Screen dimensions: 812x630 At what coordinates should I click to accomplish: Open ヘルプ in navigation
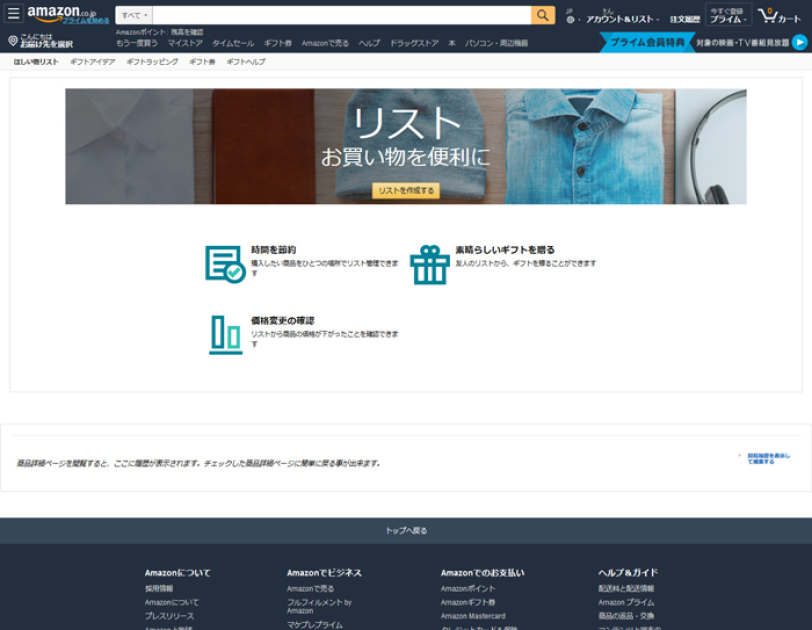tap(369, 43)
